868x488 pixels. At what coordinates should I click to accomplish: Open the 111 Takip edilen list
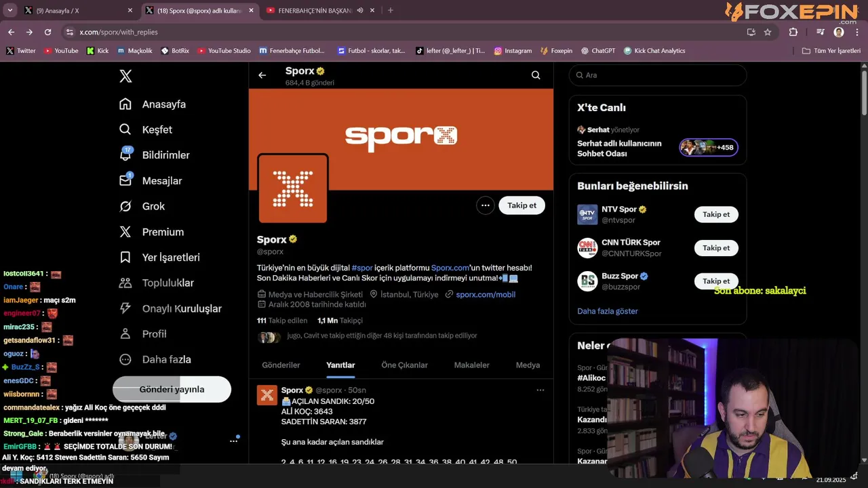click(x=282, y=321)
